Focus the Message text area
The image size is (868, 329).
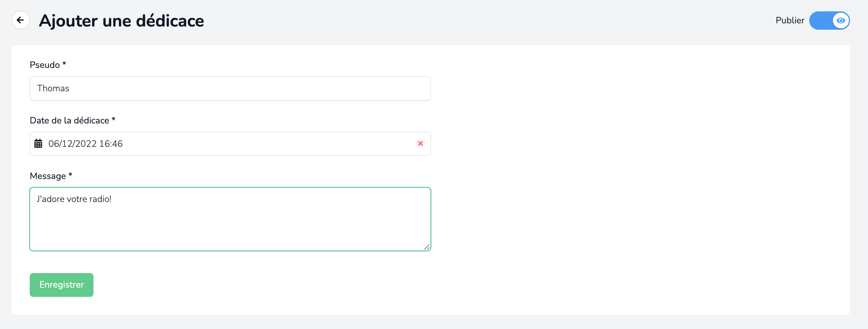click(230, 219)
